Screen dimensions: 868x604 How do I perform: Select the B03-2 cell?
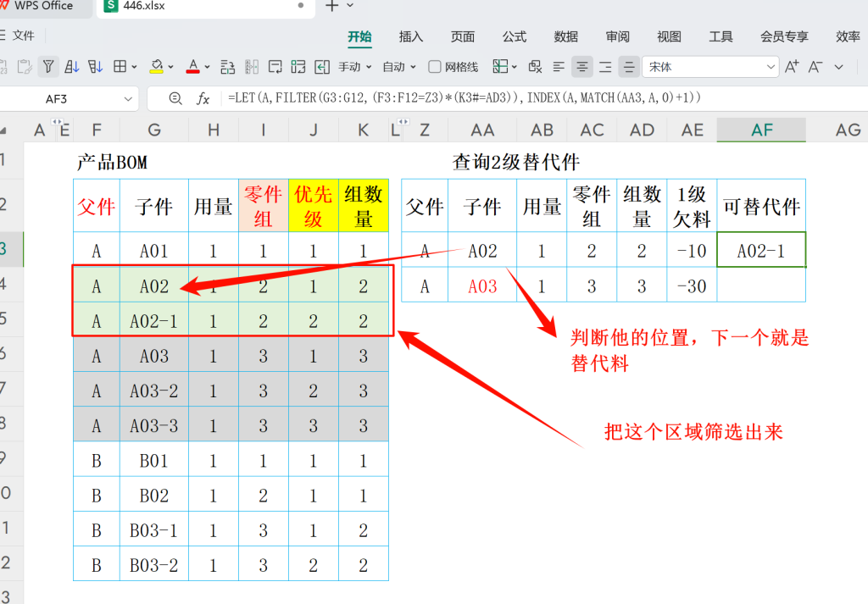(154, 565)
